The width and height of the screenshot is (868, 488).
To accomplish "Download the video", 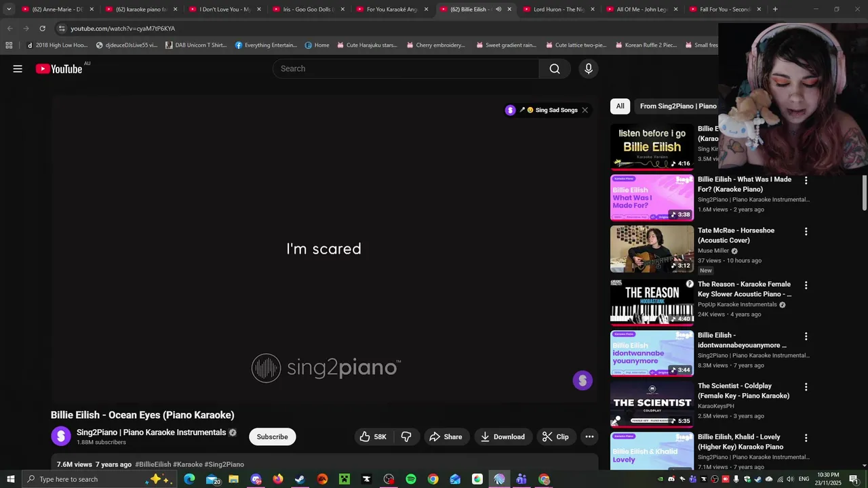I will click(x=502, y=437).
